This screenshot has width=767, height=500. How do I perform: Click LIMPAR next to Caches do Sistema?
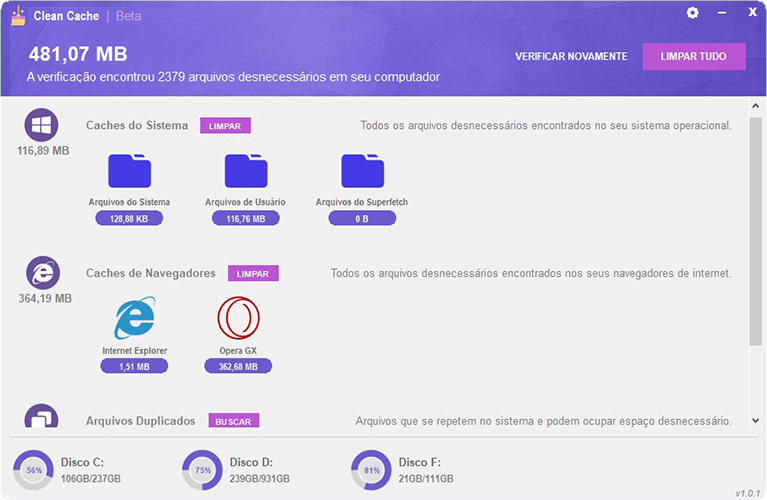point(225,126)
